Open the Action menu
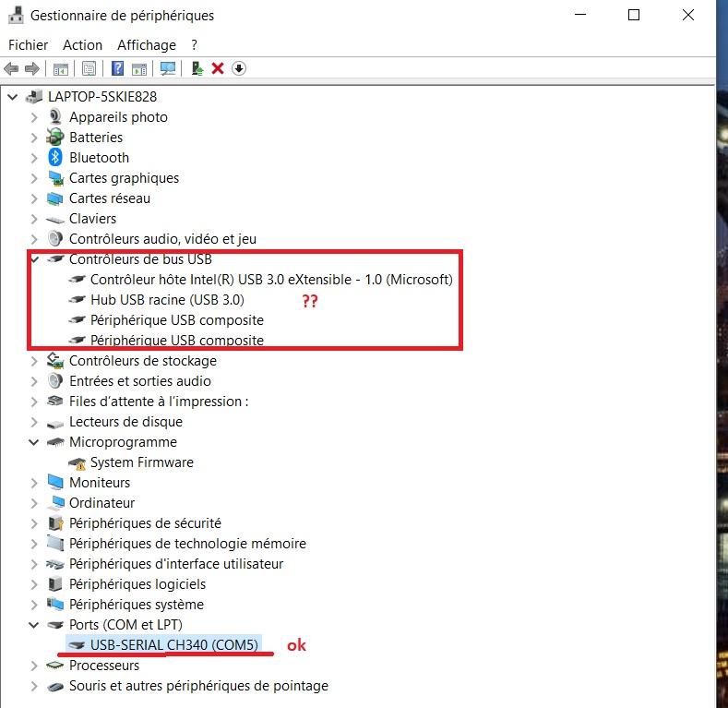 coord(82,45)
